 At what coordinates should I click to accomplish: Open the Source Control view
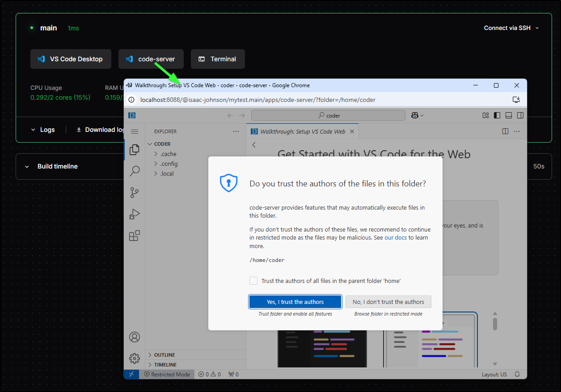134,193
